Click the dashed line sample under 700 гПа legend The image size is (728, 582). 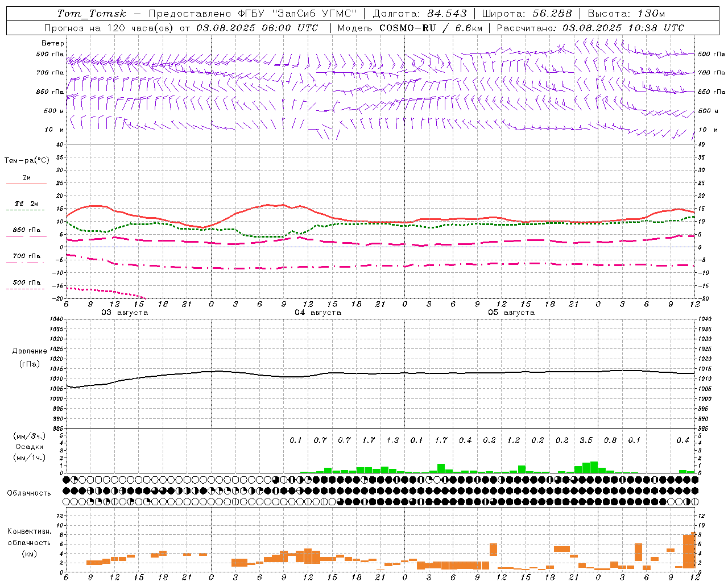pos(27,263)
